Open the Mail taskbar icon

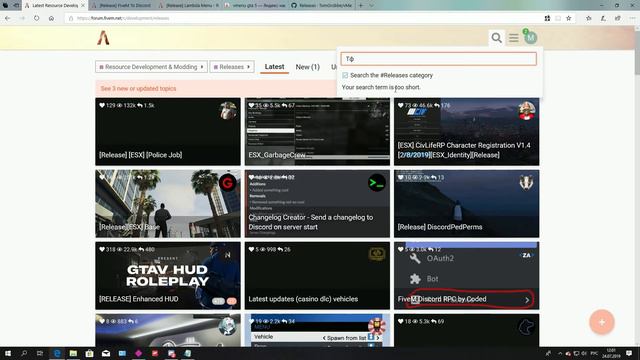pos(106,353)
